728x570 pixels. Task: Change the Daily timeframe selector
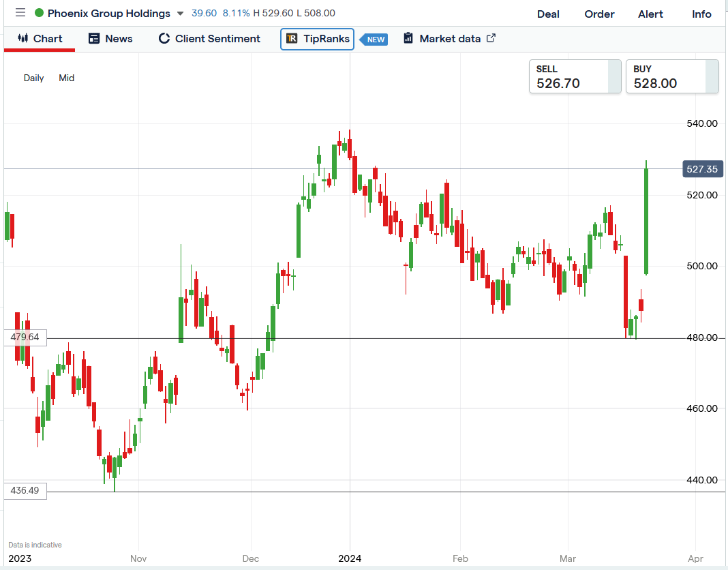(34, 78)
